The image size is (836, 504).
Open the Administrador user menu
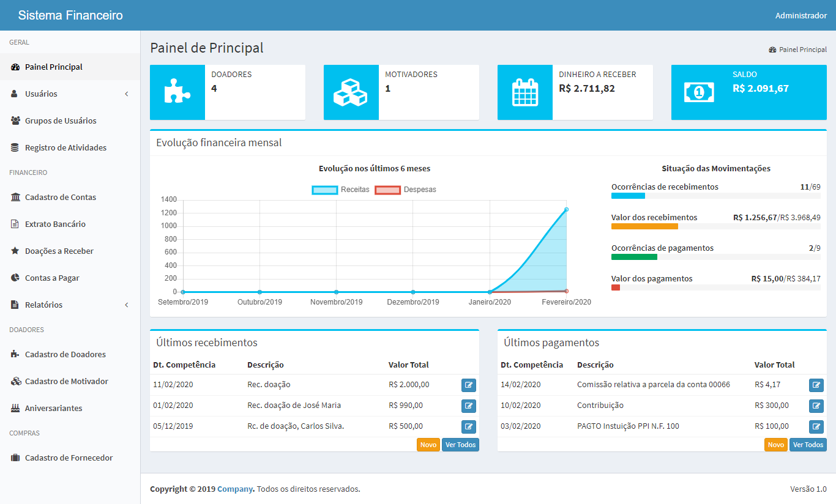801,15
